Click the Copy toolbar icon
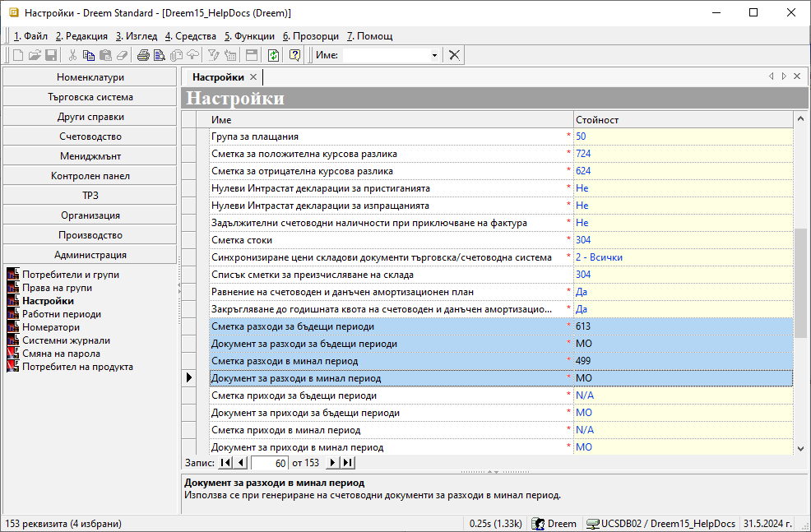This screenshot has width=811, height=532. [89, 55]
